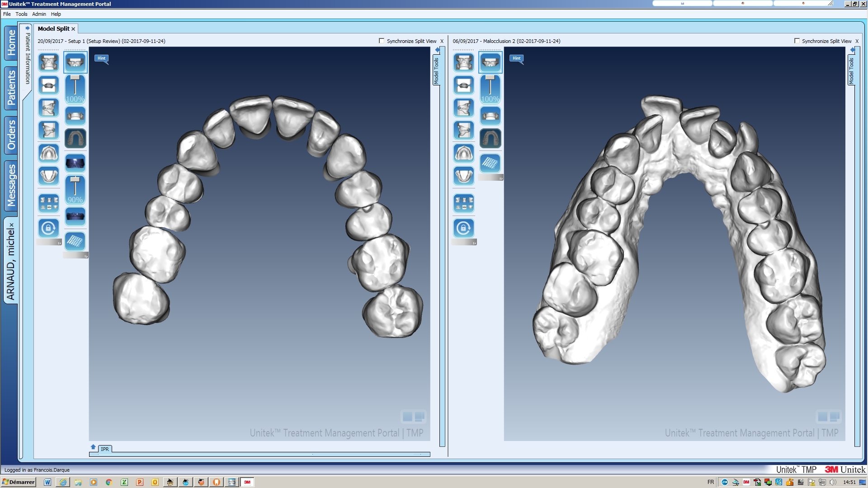The width and height of the screenshot is (868, 488).
Task: Click the Hint button in left viewer
Action: [x=101, y=58]
